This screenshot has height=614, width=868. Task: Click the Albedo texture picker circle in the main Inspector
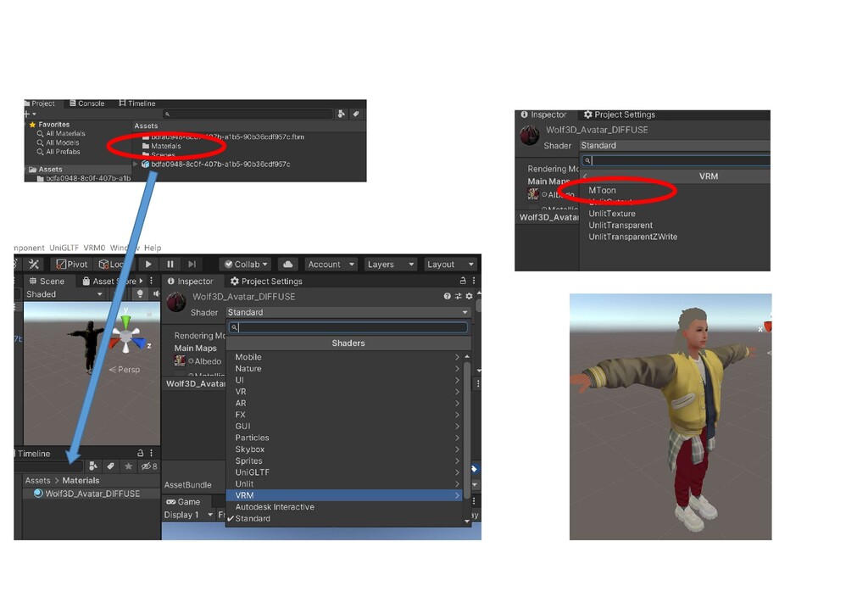(x=191, y=361)
